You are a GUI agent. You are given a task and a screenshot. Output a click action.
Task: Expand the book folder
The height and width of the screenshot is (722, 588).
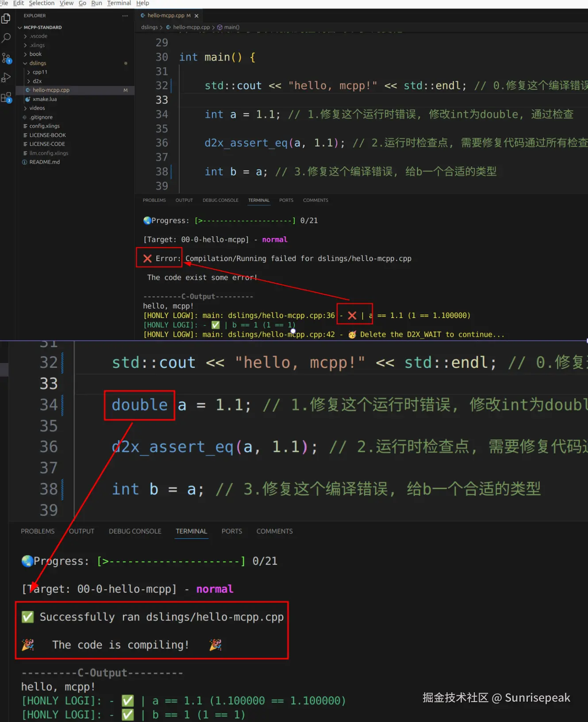25,54
